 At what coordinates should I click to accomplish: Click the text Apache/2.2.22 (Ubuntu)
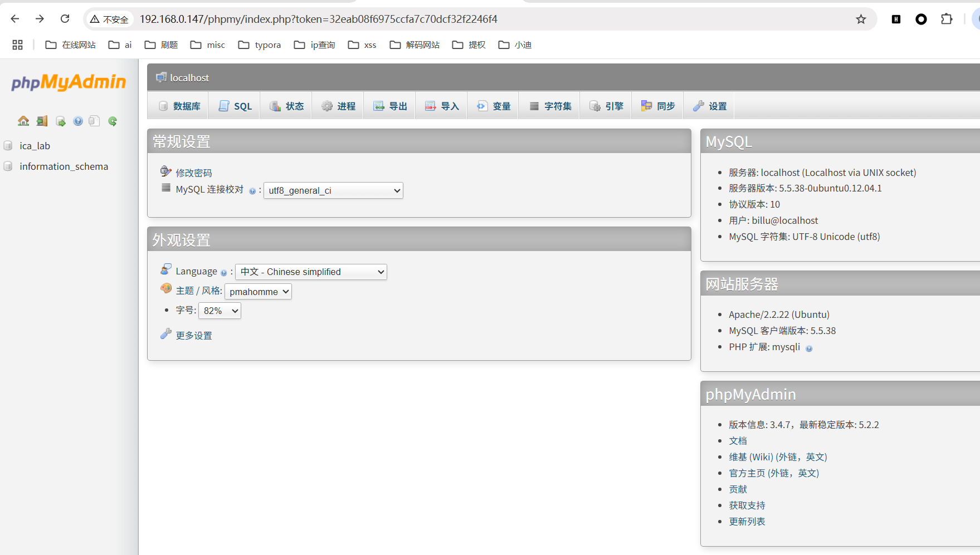tap(779, 315)
